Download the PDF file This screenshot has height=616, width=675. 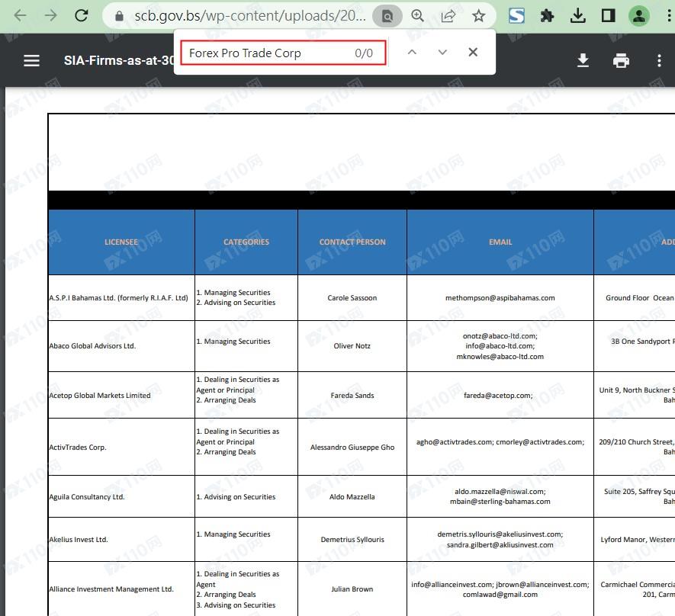point(583,60)
